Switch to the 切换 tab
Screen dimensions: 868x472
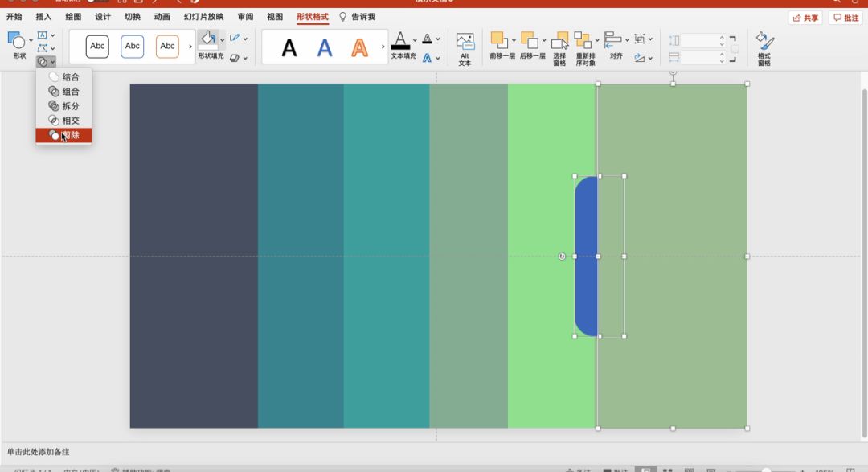(133, 17)
